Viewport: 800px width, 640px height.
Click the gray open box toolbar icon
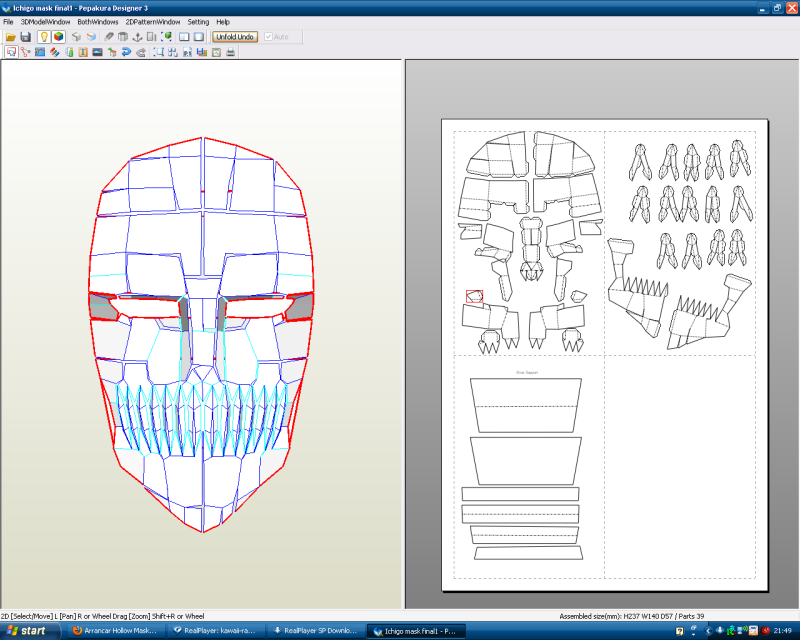[123, 37]
